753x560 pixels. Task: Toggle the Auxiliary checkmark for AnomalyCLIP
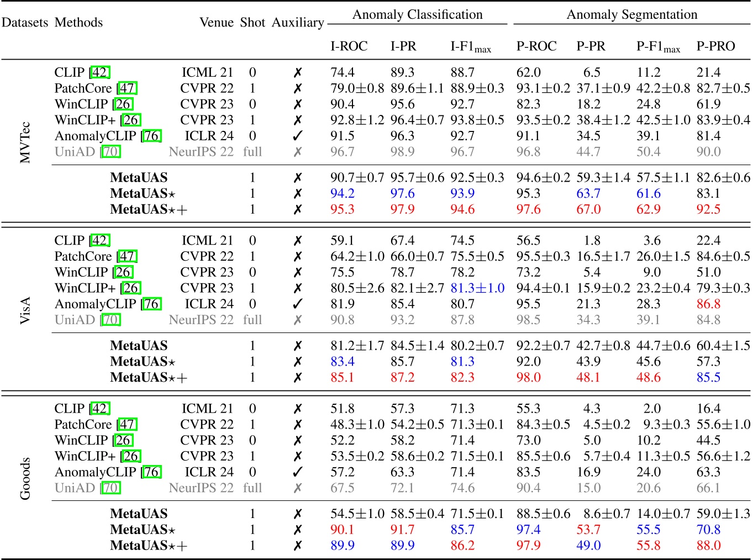(x=298, y=135)
